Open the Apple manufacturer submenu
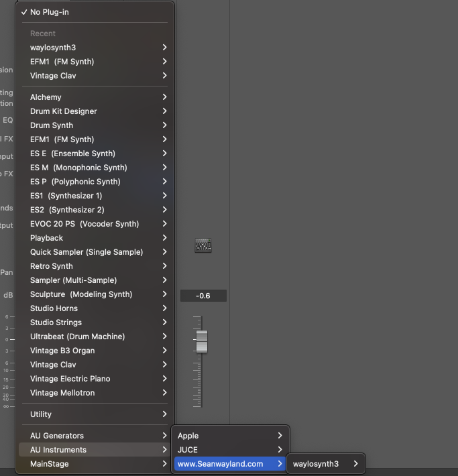This screenshot has height=476, width=458. pyautogui.click(x=230, y=436)
